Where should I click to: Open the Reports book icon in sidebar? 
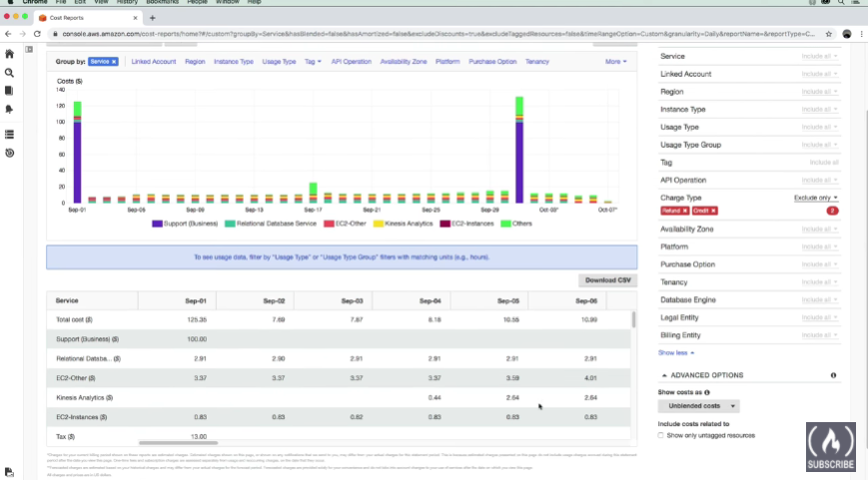pyautogui.click(x=9, y=91)
